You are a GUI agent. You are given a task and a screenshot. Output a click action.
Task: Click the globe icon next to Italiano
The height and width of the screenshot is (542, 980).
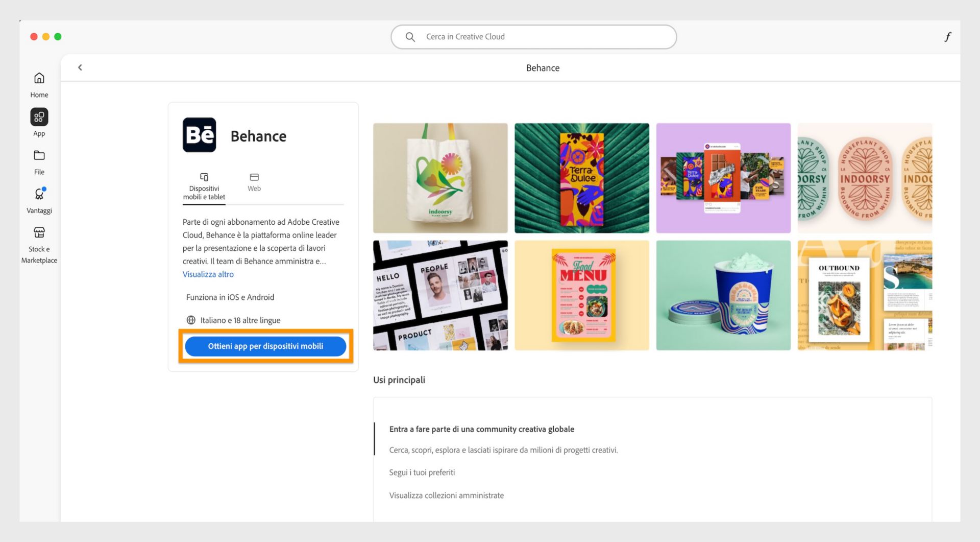[x=191, y=320]
